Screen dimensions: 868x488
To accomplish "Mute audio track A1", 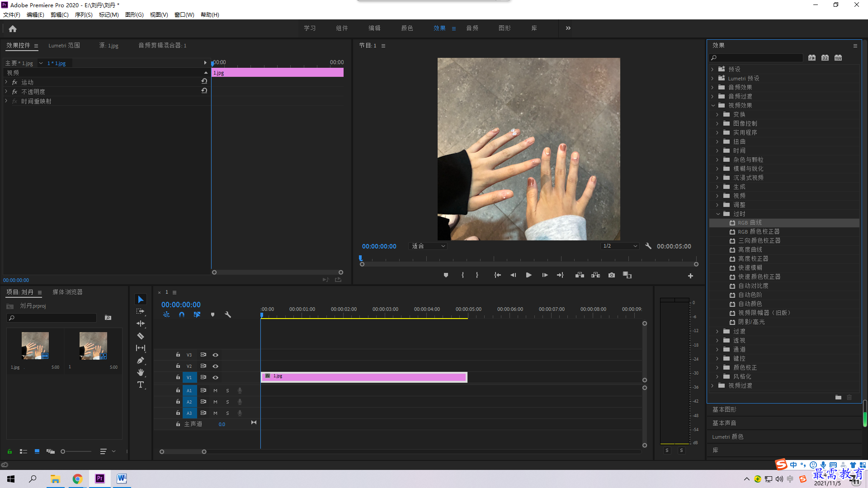I will 215,390.
